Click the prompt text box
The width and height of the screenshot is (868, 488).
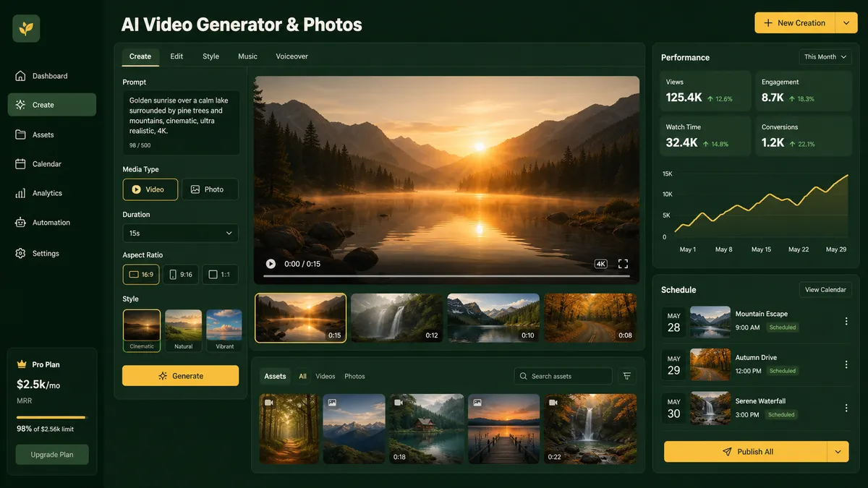(x=181, y=122)
